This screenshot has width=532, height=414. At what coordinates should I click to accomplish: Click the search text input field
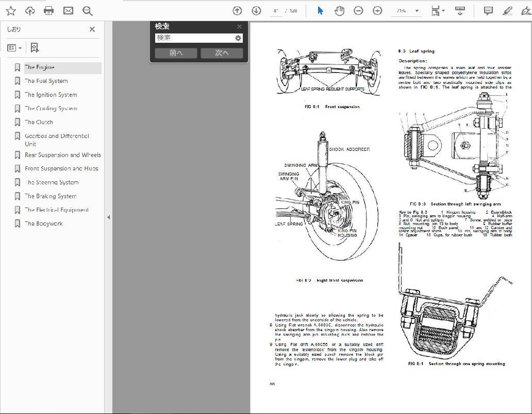(x=194, y=38)
